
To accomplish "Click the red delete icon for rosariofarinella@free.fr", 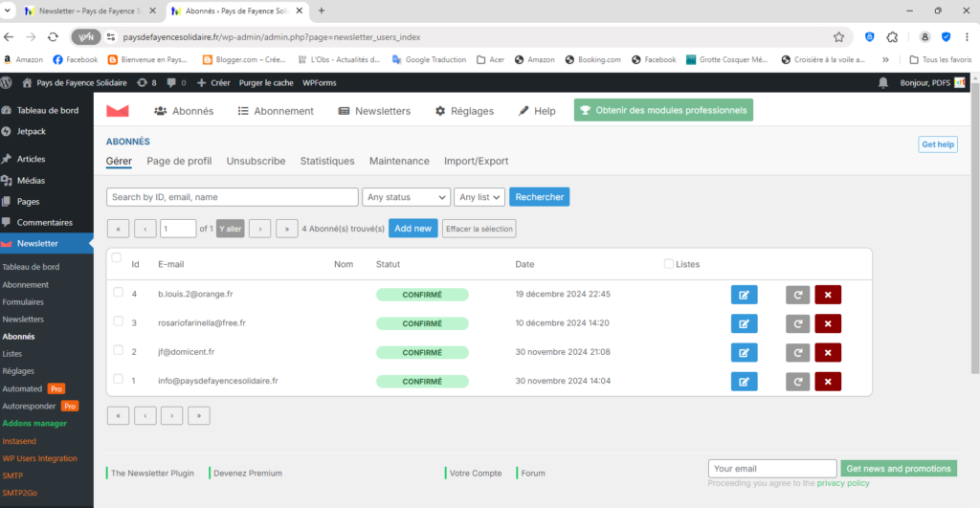I will pyautogui.click(x=828, y=323).
